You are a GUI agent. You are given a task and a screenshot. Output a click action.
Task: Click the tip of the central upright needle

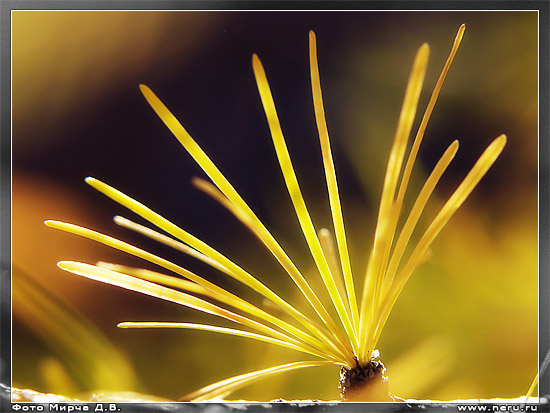pos(312,34)
